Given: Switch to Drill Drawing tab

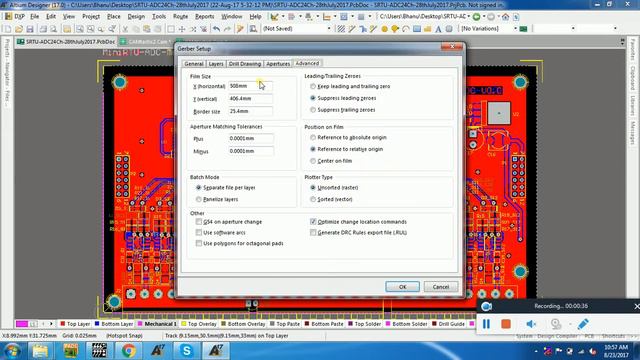Looking at the screenshot, I should 244,64.
